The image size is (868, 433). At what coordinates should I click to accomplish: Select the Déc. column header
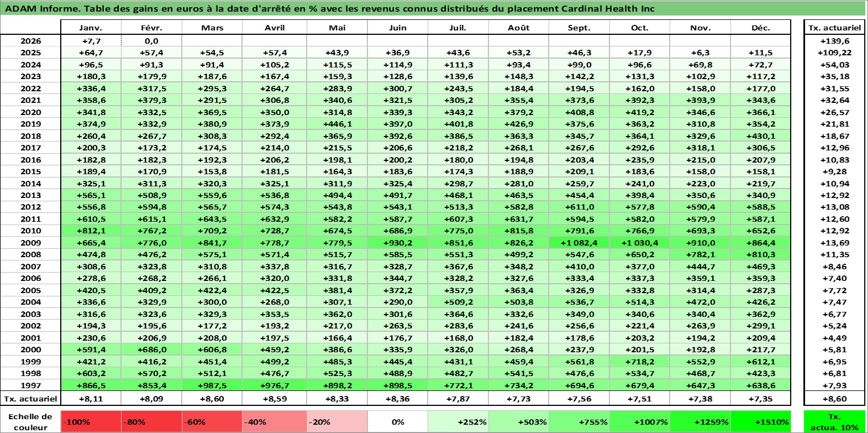(761, 28)
